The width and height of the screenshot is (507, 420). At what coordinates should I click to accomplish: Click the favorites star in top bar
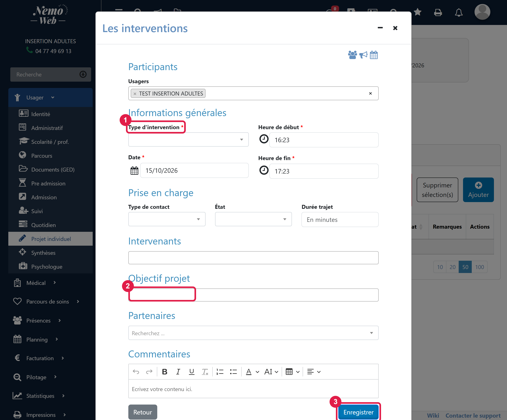click(417, 12)
